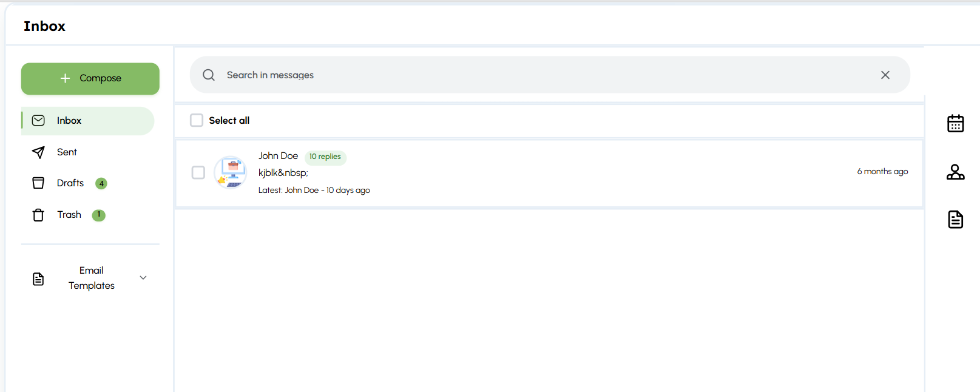Expand the Email Templates chevron

pos(143,278)
